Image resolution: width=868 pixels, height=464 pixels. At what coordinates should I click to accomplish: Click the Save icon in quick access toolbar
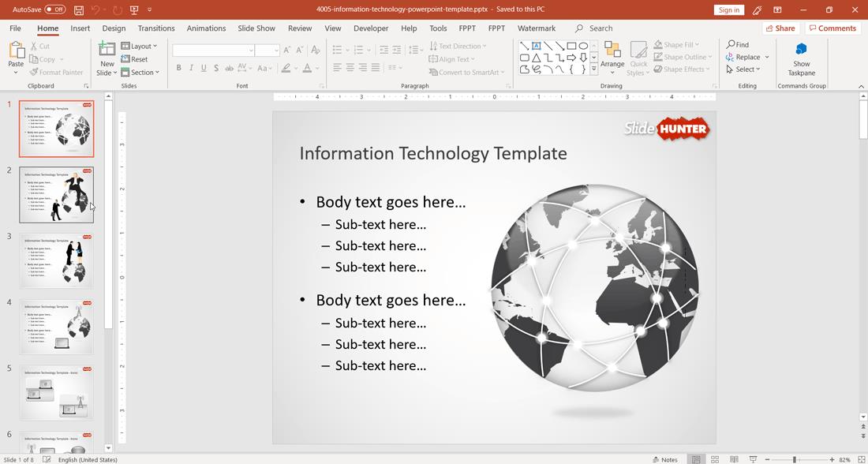coord(79,10)
